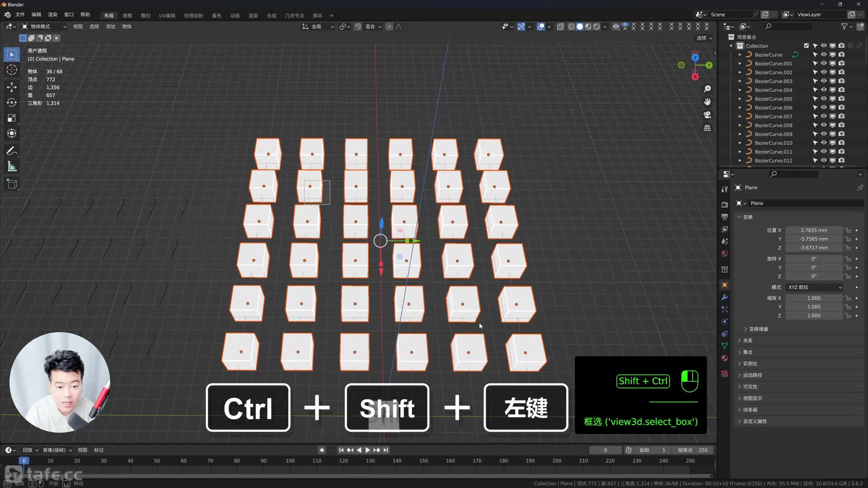This screenshot has height=488, width=868.
Task: Select the Rotate tool
Action: [x=12, y=103]
